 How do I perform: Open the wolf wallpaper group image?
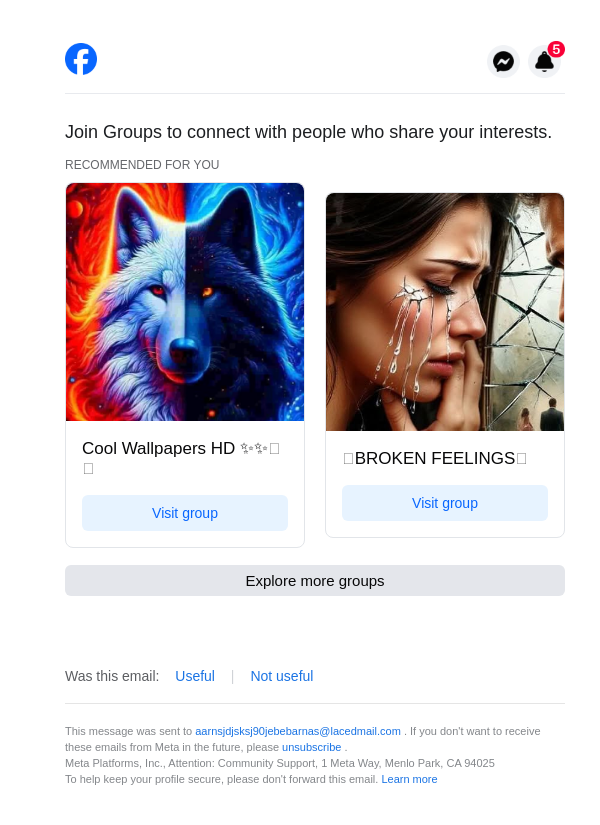pos(185,302)
